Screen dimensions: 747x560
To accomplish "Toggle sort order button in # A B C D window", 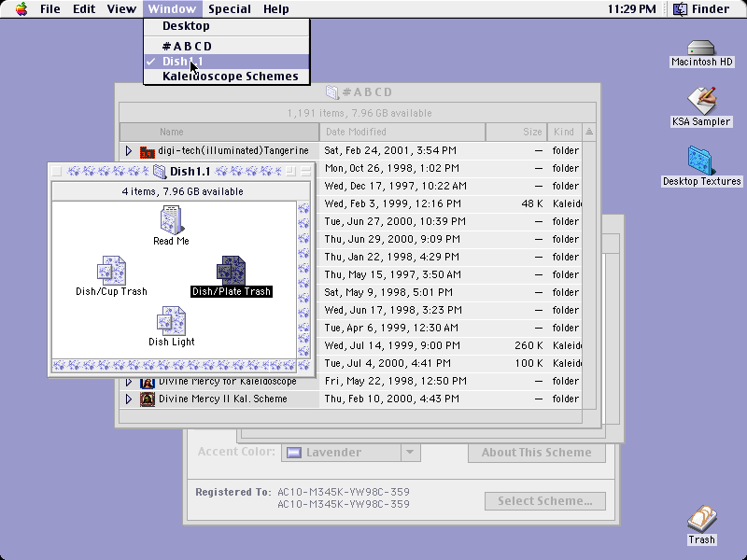I will point(589,132).
